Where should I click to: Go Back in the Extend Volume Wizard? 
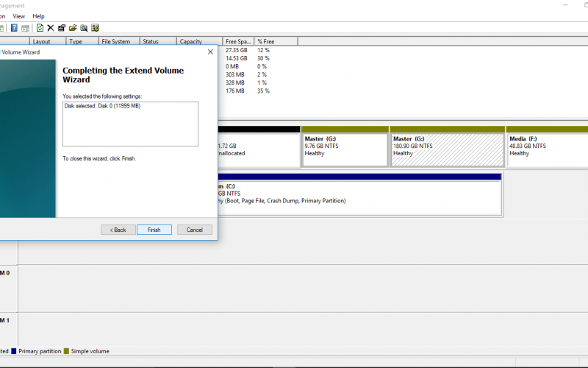pos(118,230)
